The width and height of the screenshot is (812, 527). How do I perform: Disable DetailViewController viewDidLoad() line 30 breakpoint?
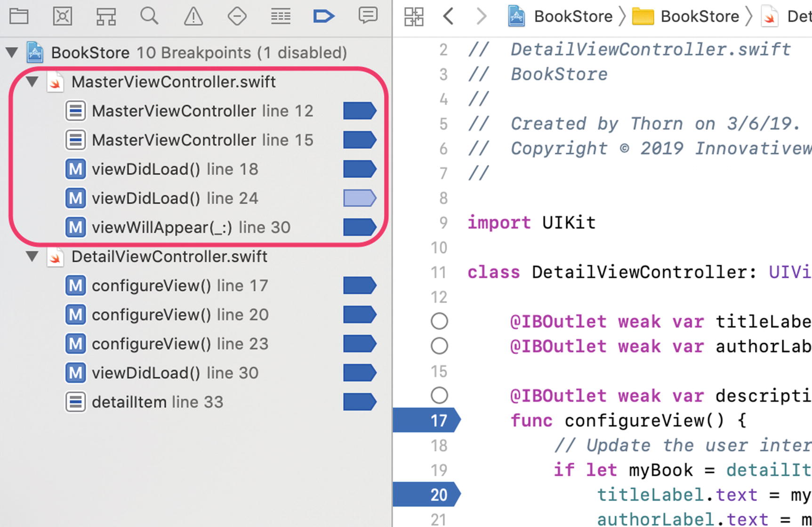360,373
